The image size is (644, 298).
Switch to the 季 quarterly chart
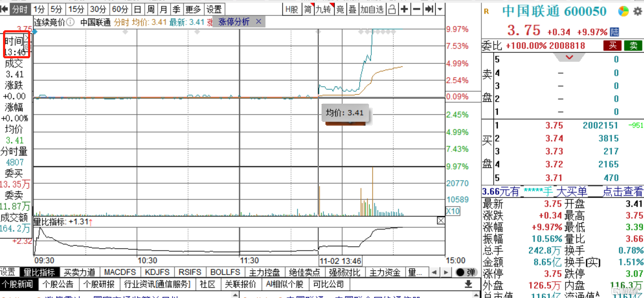[176, 9]
